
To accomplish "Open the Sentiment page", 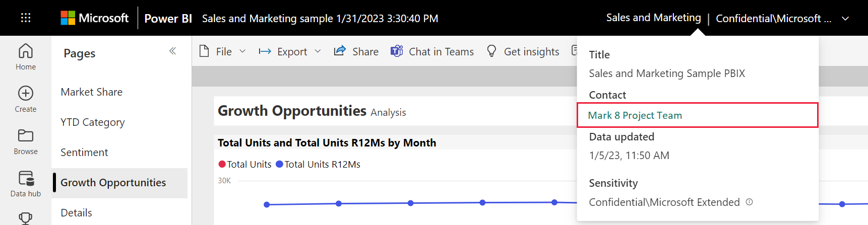I will click(x=84, y=153).
